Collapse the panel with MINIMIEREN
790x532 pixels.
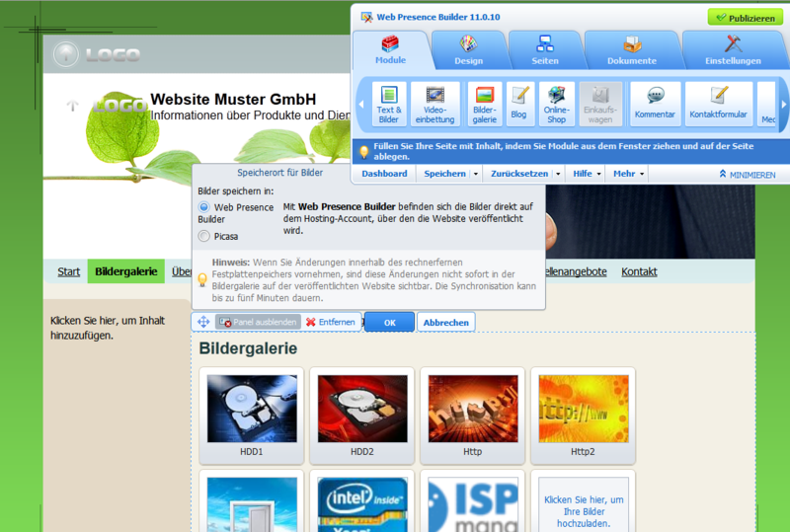748,175
